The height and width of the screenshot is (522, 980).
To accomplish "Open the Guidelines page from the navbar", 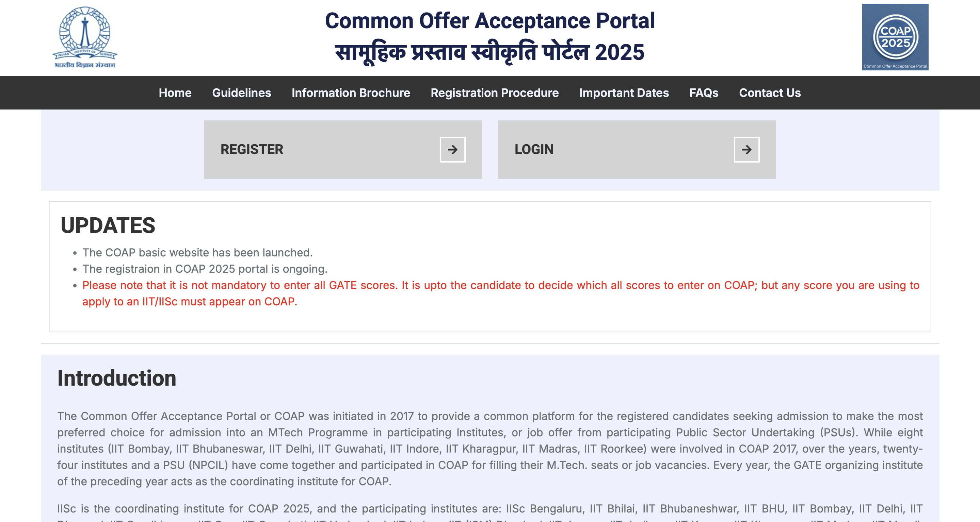I will pyautogui.click(x=242, y=93).
